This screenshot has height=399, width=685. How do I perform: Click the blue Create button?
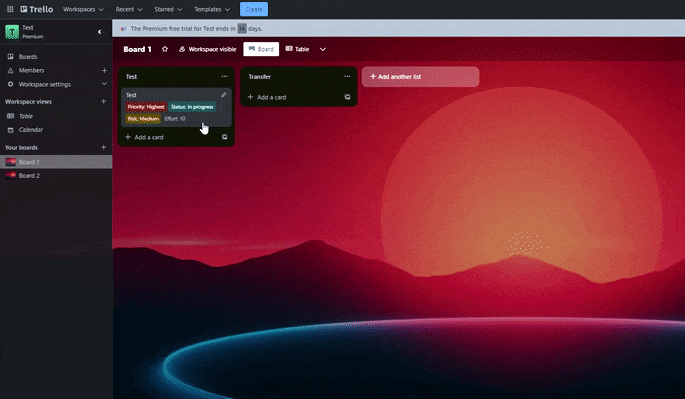[x=254, y=9]
